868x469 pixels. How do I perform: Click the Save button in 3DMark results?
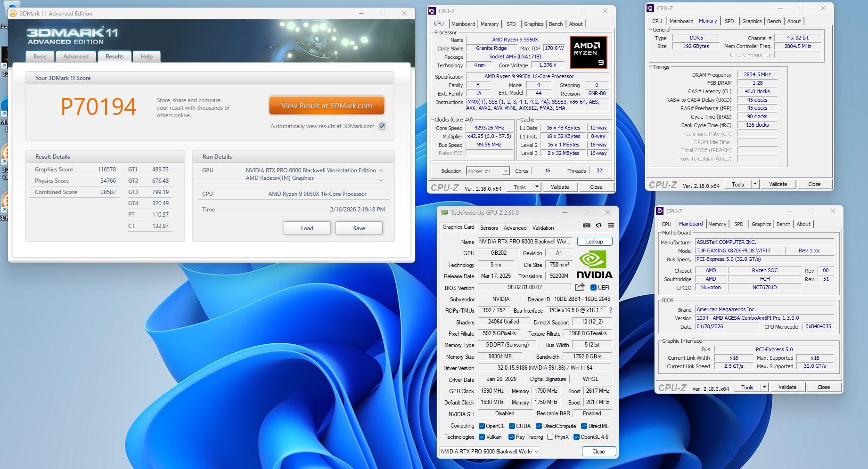click(359, 228)
